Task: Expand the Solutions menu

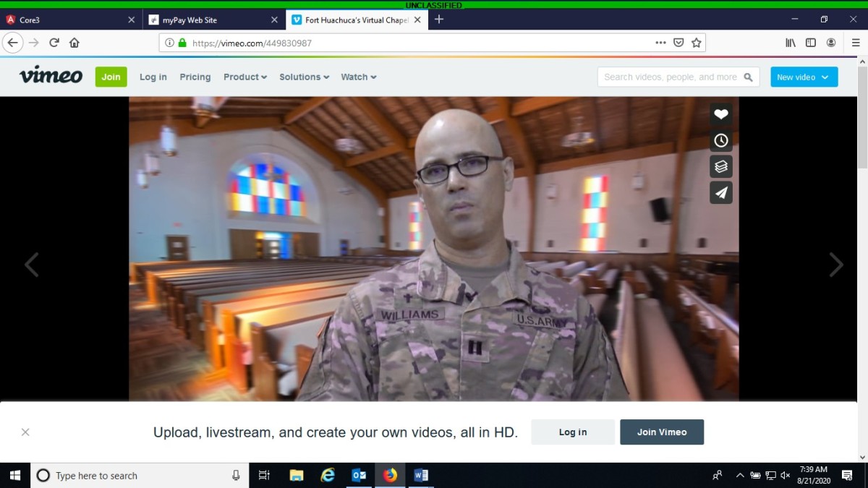Action: [x=304, y=77]
